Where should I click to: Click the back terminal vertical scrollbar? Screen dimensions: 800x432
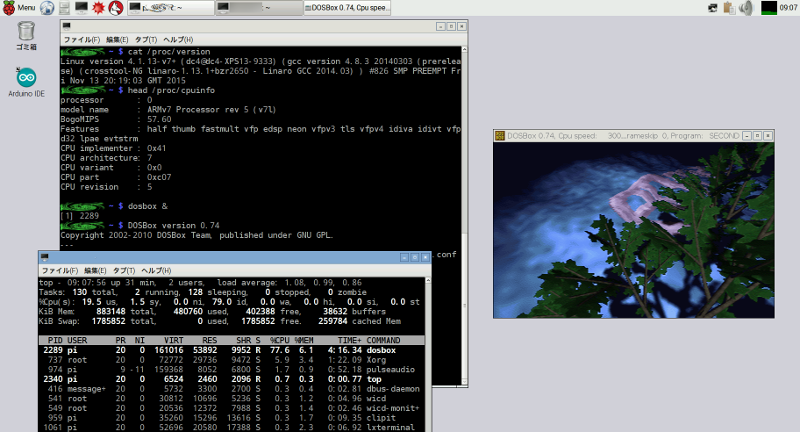coord(464,215)
